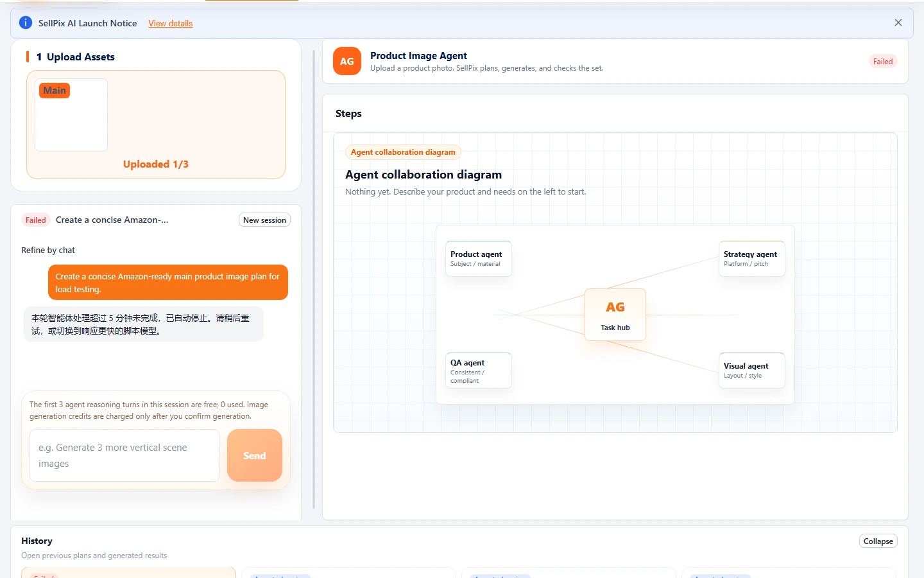Click the grey Chinese timeout response message
Screen dimensions: 924x578
144,324
